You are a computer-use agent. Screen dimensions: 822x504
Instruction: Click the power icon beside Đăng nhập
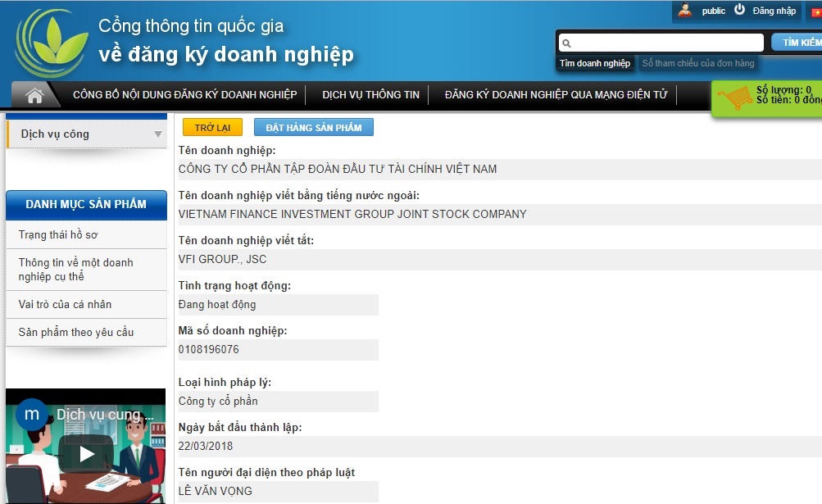pos(739,10)
